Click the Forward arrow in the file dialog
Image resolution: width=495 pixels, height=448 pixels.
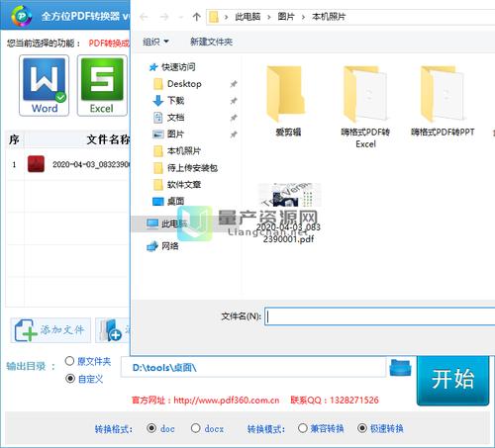click(164, 17)
